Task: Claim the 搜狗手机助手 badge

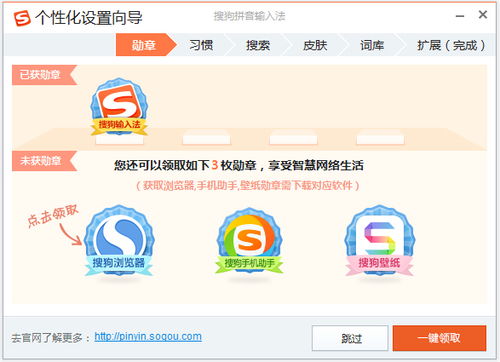Action: click(249, 241)
